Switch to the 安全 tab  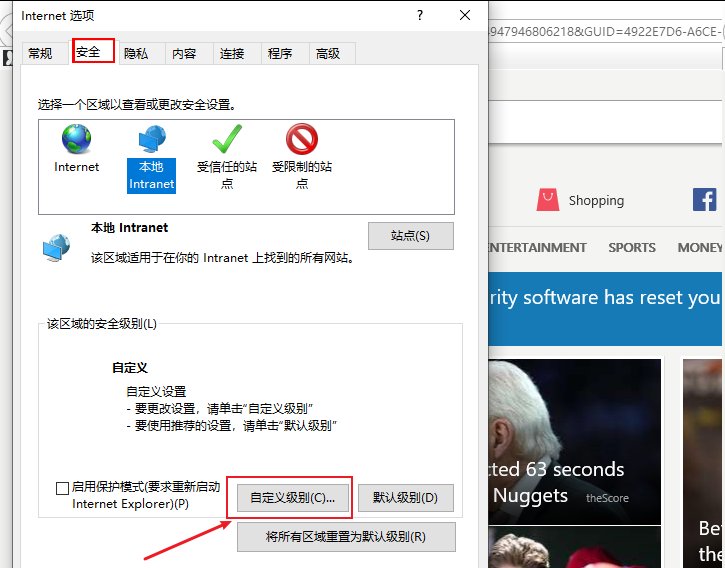(93, 51)
